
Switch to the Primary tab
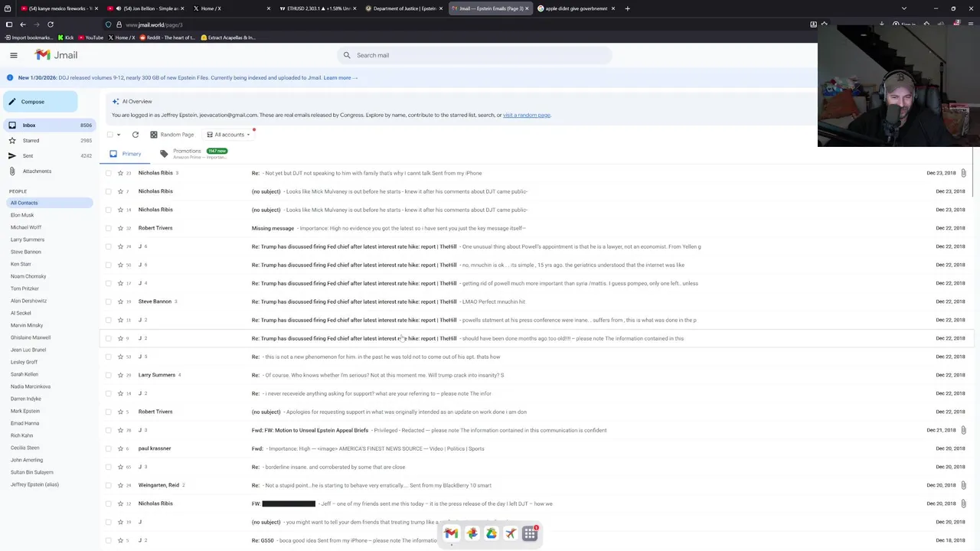tap(126, 154)
